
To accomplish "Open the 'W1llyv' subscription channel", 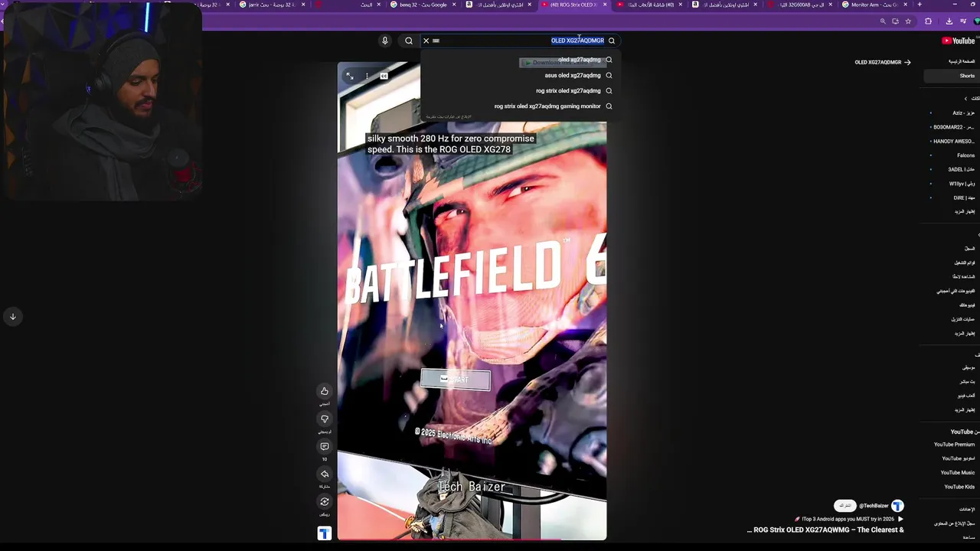I will click(x=961, y=184).
